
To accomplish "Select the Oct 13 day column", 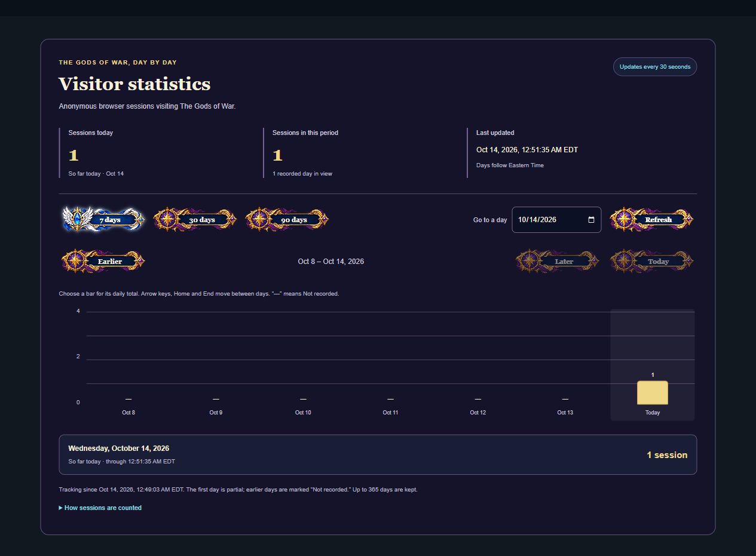I will coord(565,365).
